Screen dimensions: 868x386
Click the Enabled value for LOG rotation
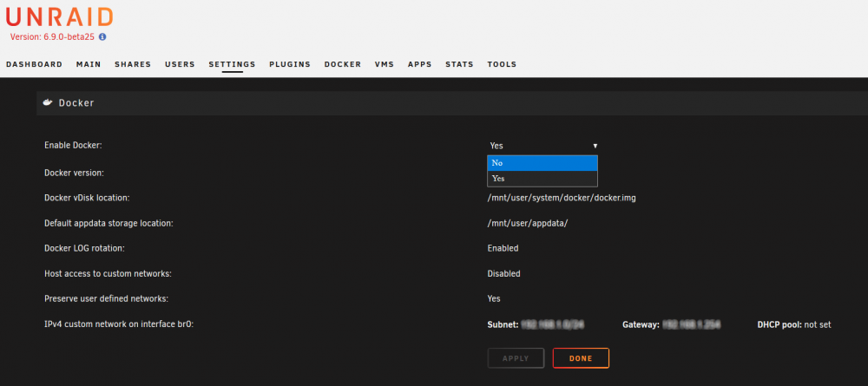tap(503, 248)
